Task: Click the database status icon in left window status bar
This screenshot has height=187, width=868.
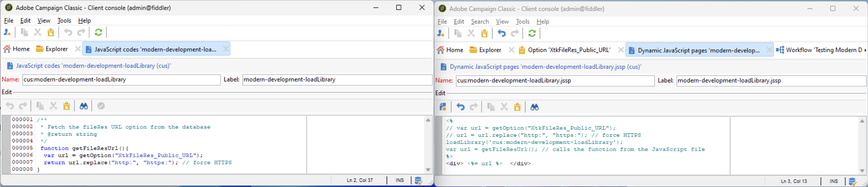Action: click(x=419, y=180)
